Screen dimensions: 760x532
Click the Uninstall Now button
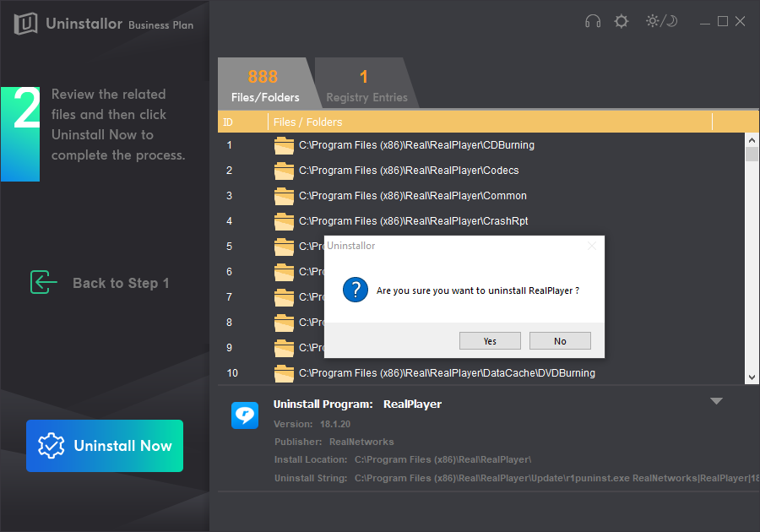coord(105,446)
